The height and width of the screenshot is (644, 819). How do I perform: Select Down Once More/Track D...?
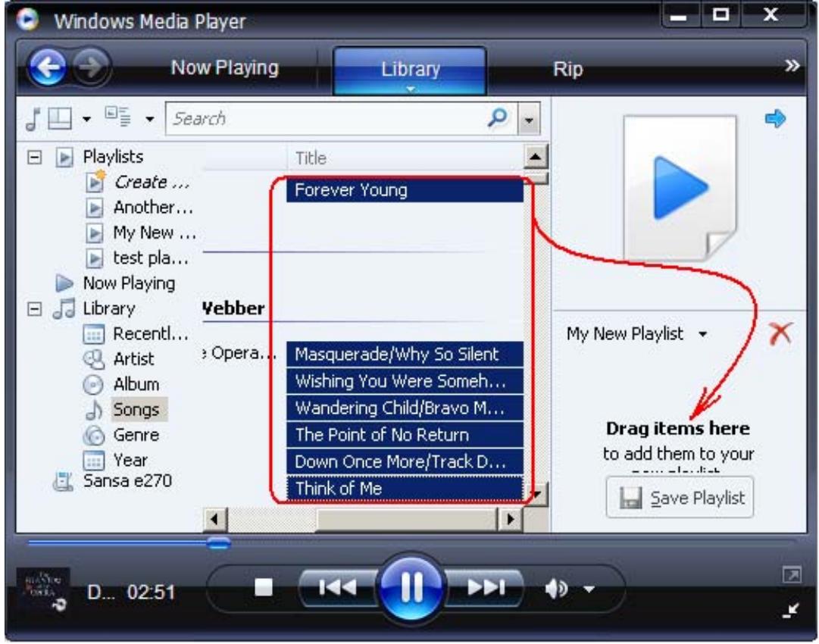click(x=405, y=461)
